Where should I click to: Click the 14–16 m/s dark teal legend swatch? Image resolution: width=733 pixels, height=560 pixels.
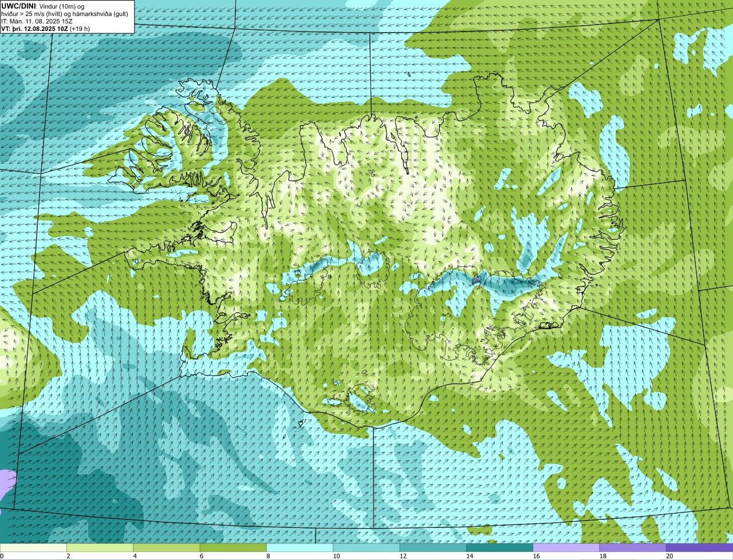click(x=499, y=548)
